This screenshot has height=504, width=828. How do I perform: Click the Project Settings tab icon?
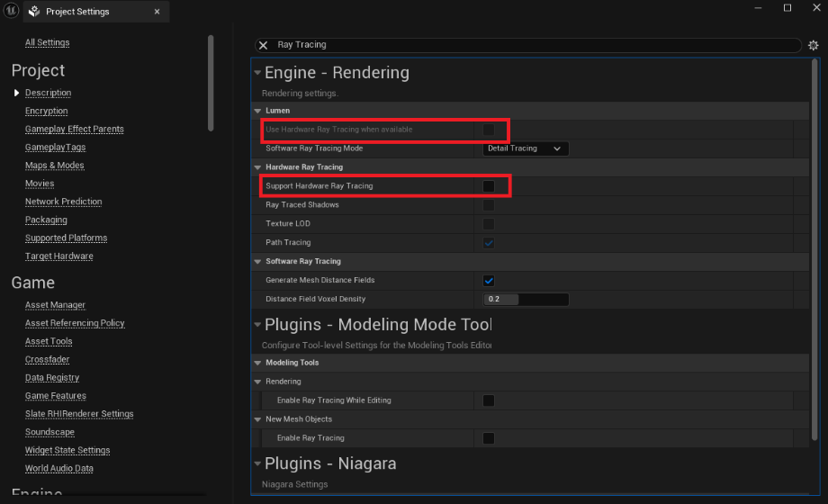[34, 12]
